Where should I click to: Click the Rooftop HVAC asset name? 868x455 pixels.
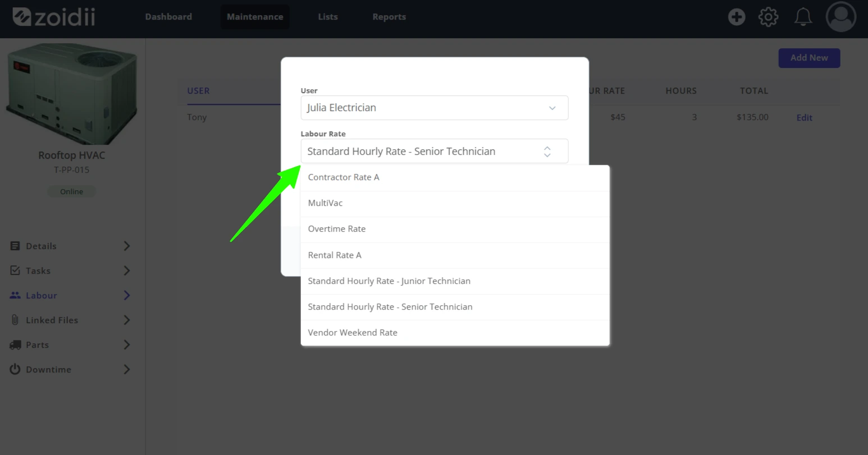click(x=71, y=155)
